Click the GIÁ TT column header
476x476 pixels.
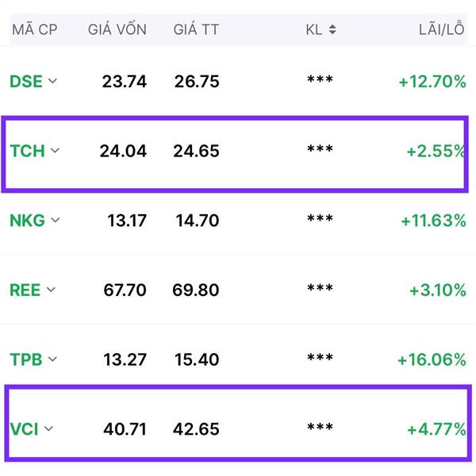(196, 29)
